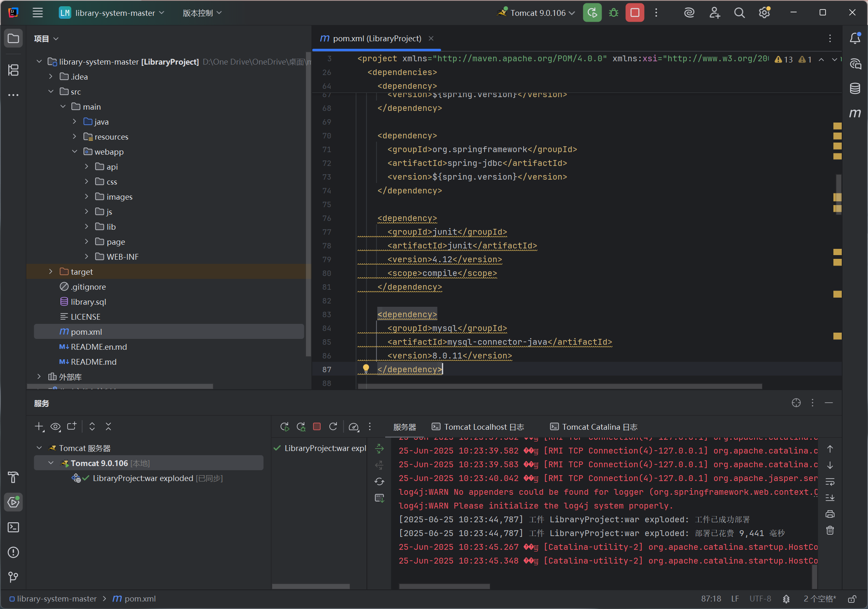Toggle read-only lock in status bar
The width and height of the screenshot is (868, 609).
tap(852, 599)
